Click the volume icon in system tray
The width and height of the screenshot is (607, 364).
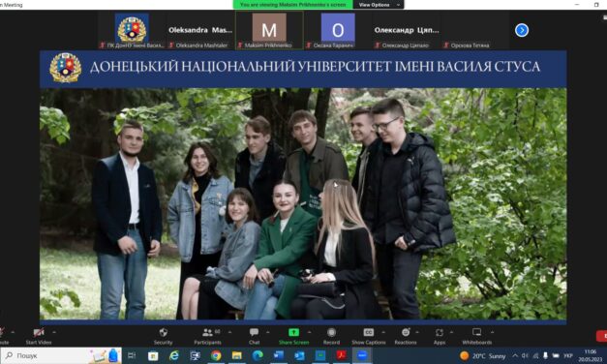[x=525, y=355]
